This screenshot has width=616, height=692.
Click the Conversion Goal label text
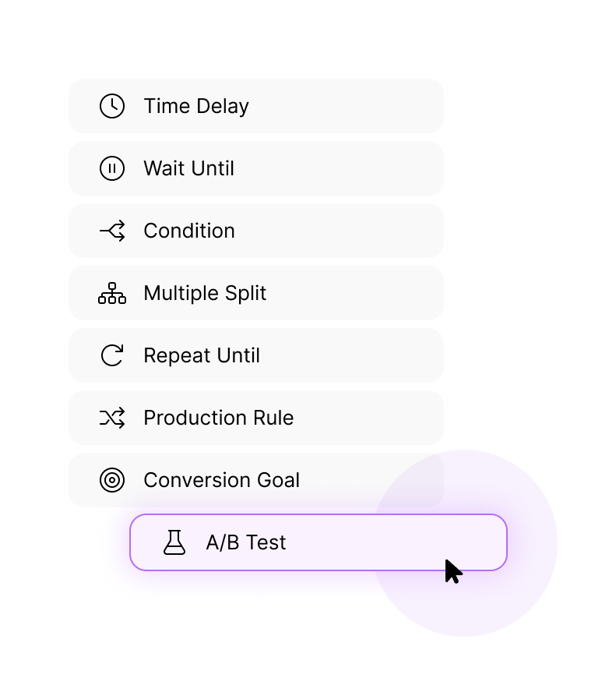(x=222, y=480)
